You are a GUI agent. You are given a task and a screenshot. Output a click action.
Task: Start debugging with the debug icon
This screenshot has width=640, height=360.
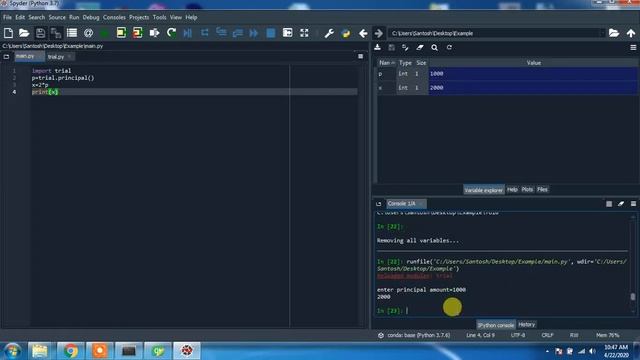(x=188, y=33)
